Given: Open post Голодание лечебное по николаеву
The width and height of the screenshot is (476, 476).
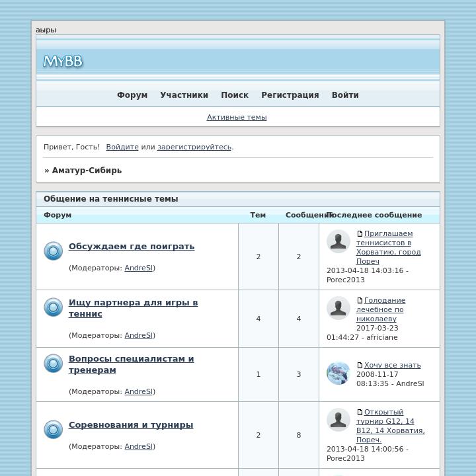Looking at the screenshot, I should (381, 309).
